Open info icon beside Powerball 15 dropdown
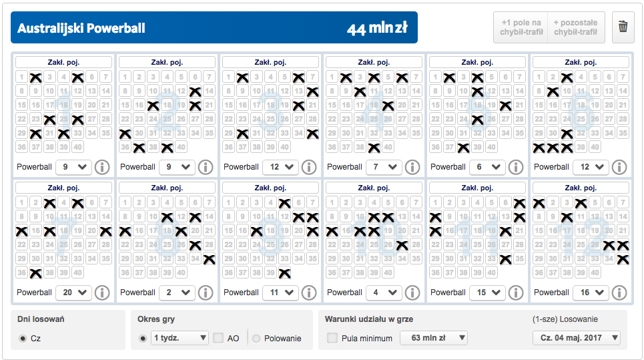644x360 pixels. point(516,293)
